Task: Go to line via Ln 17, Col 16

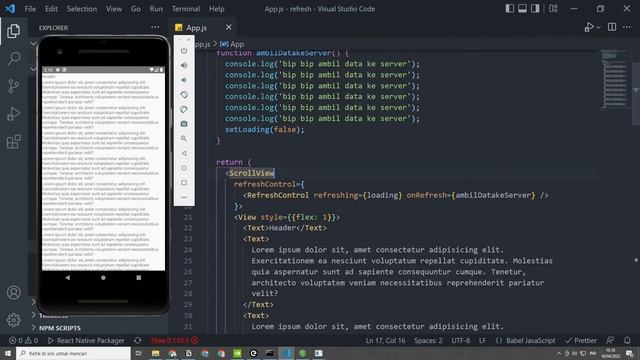Action: click(385, 340)
